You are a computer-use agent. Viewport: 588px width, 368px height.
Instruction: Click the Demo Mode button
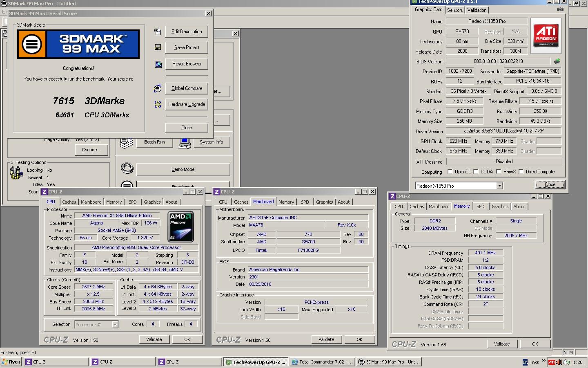(183, 169)
